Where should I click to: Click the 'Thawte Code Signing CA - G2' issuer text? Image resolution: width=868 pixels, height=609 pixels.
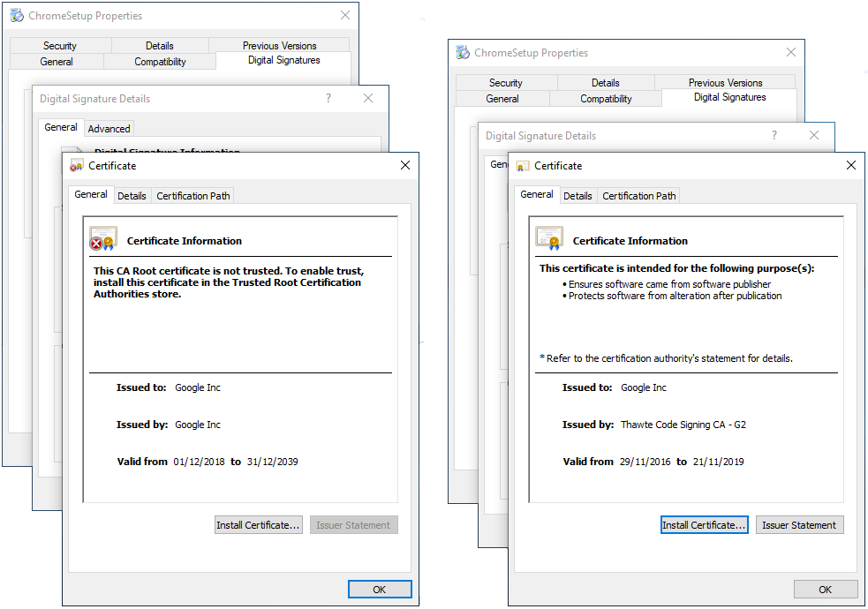coord(683,425)
